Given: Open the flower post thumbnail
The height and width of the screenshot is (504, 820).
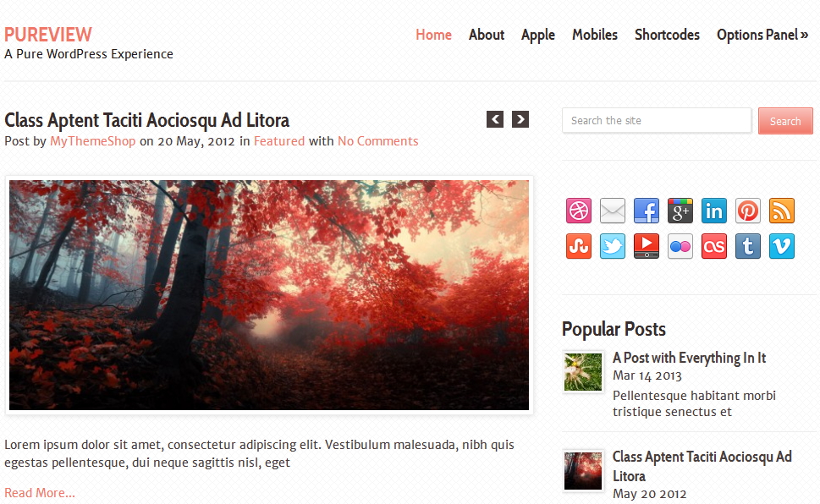Looking at the screenshot, I should [x=583, y=372].
